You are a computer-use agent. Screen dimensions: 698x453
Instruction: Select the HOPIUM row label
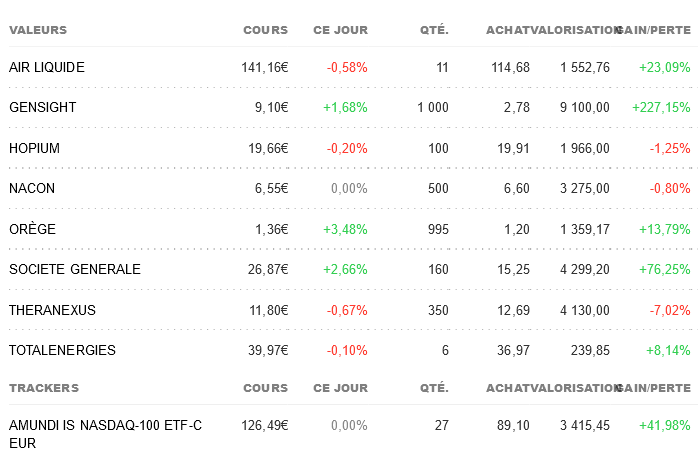pyautogui.click(x=35, y=148)
